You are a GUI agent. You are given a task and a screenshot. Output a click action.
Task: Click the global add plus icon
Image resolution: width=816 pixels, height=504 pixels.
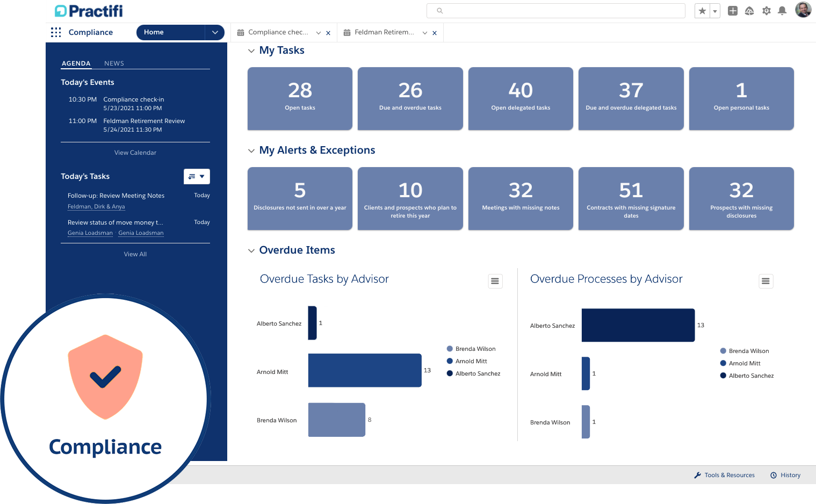(x=732, y=10)
